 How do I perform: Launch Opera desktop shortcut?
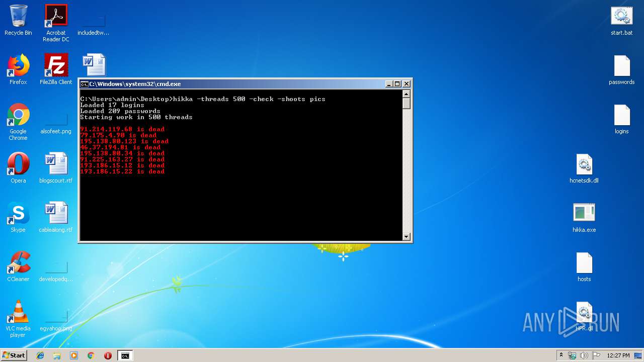pos(18,168)
